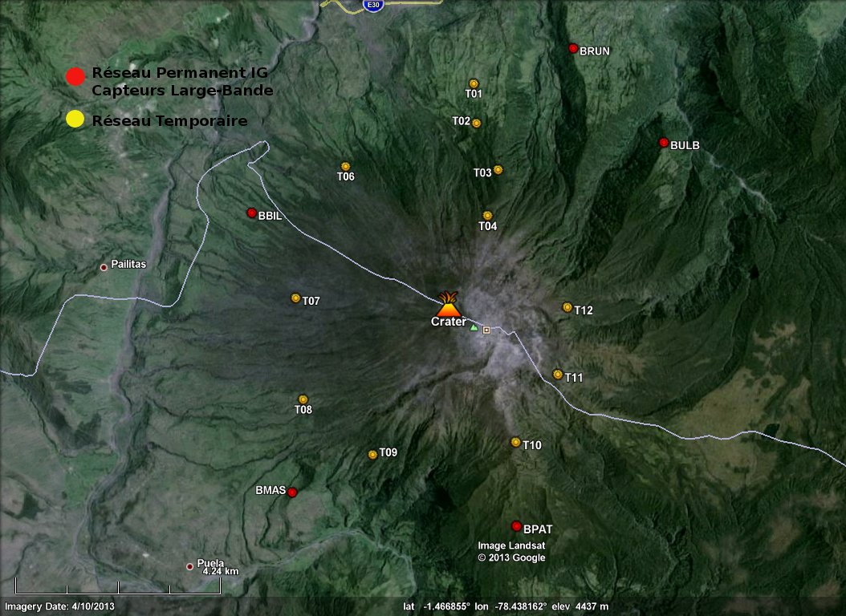The image size is (846, 616).
Task: Click the yellow legend circle for Réseau Temporaire
Action: tap(75, 120)
